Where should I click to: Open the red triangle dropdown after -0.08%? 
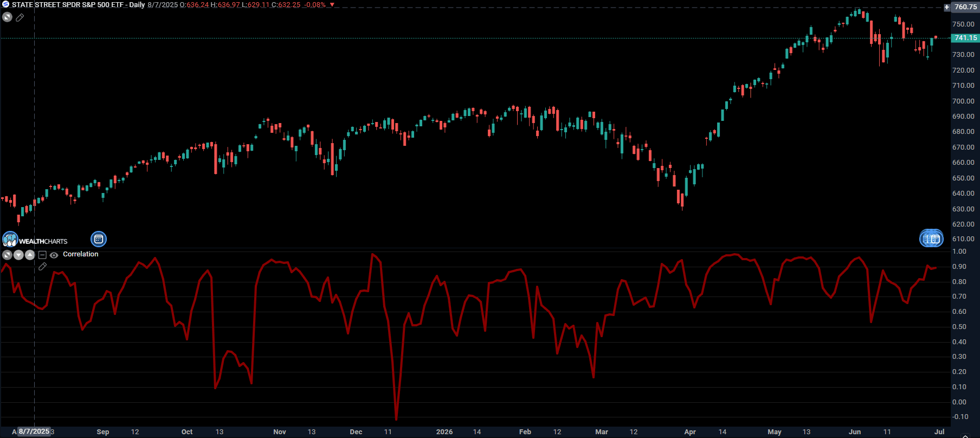[332, 5]
